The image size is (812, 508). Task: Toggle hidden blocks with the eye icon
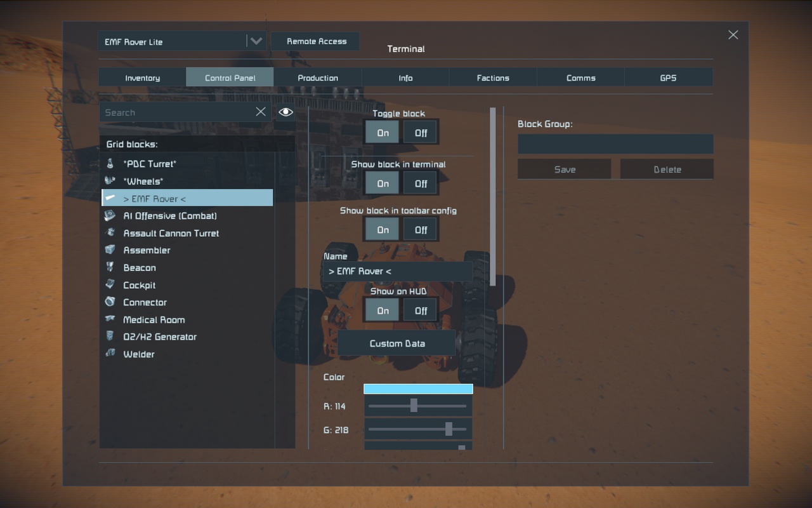tap(285, 112)
